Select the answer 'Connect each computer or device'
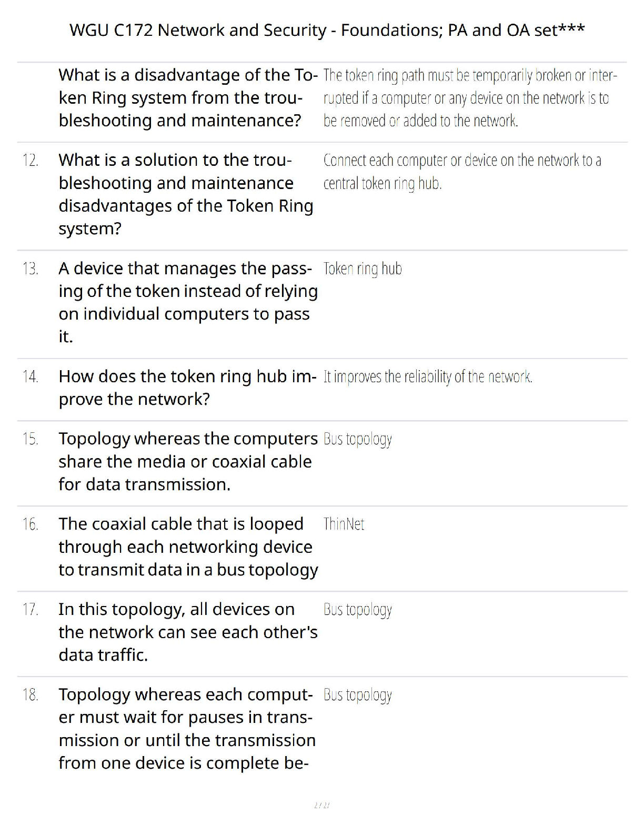This screenshot has height=834, width=644. click(x=461, y=172)
